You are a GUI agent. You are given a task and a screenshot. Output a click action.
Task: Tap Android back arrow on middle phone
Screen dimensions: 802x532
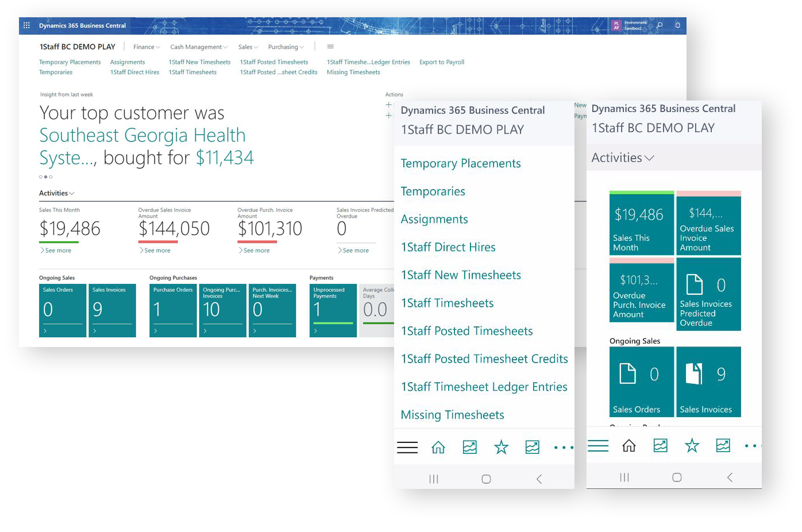point(539,479)
